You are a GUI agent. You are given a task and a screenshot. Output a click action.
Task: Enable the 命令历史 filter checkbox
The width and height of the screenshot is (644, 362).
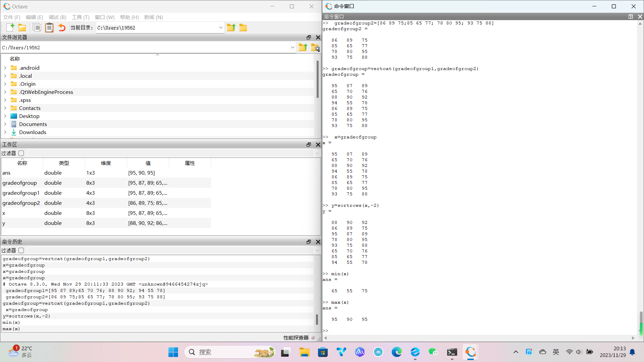tap(21, 250)
